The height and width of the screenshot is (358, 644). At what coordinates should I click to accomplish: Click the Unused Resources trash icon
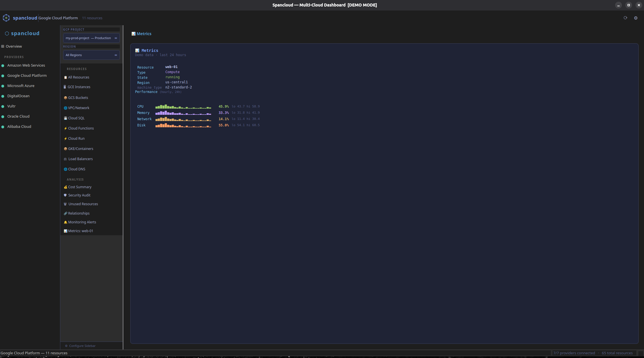[65, 204]
